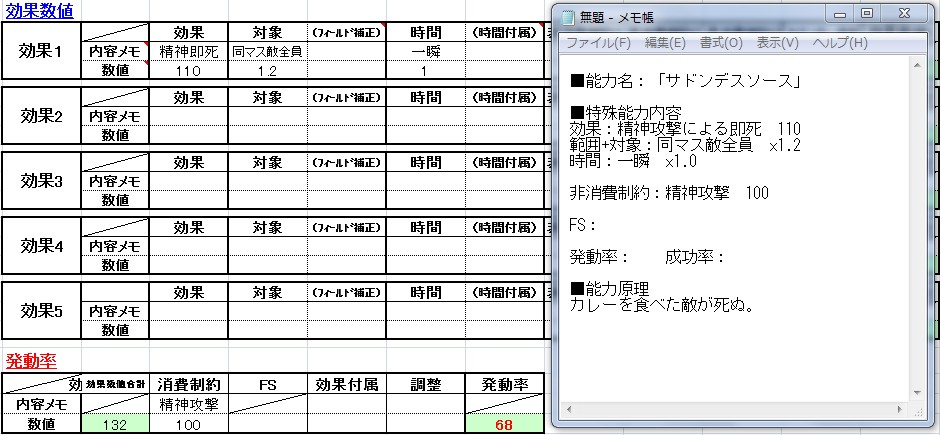Select the 同マス敵全員 target cell
The width and height of the screenshot is (940, 435).
click(x=267, y=52)
